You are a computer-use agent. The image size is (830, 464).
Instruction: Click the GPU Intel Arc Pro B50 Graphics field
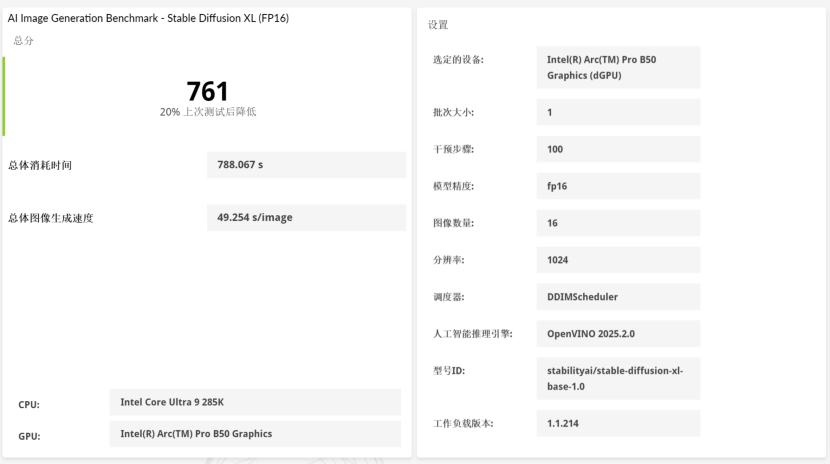254,434
